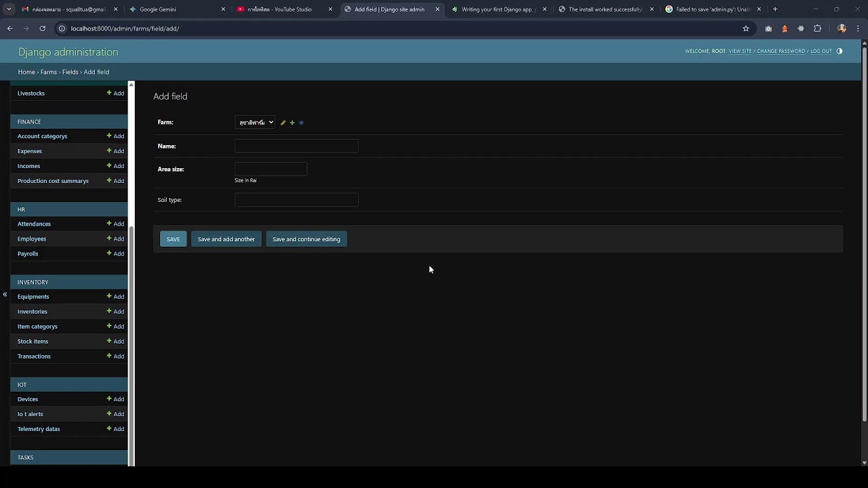Open the Livestocks list
The height and width of the screenshot is (488, 868).
coord(31,94)
